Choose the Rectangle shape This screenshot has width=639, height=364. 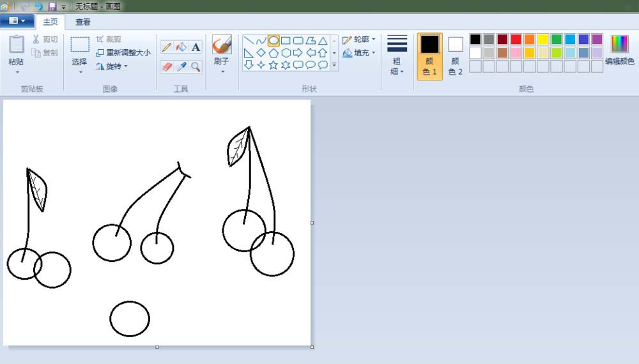(286, 40)
